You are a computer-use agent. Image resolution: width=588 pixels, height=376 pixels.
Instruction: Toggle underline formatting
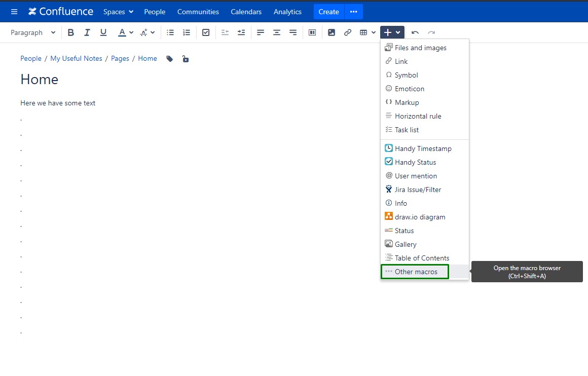103,32
